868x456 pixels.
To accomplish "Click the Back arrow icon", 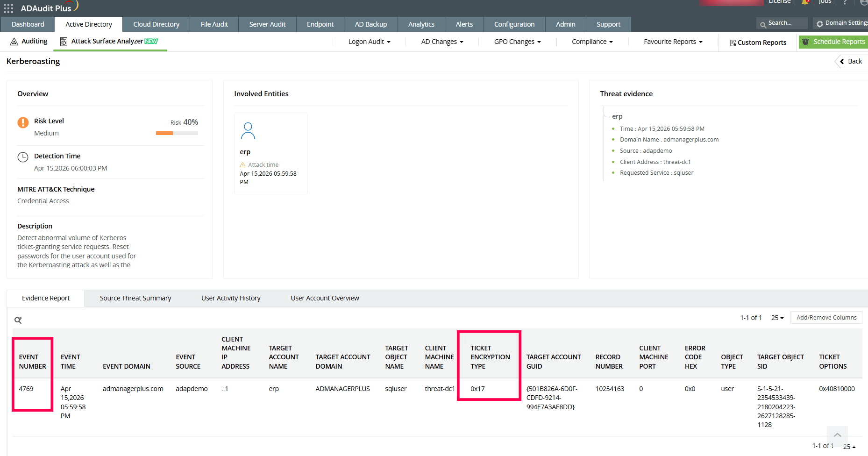I will (x=842, y=61).
